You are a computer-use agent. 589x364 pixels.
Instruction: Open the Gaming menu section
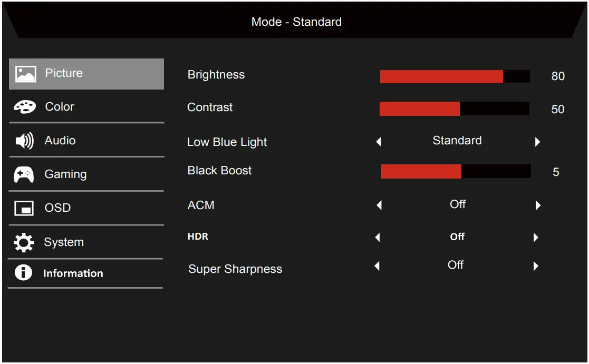pyautogui.click(x=65, y=174)
